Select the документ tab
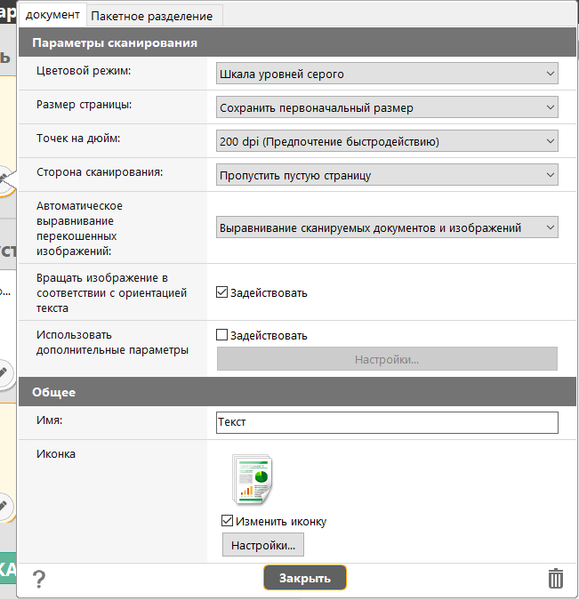Viewport: 579px width, 599px height. pos(53,15)
